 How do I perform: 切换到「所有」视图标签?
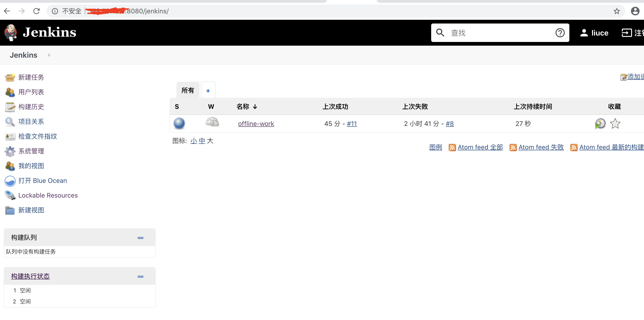click(x=188, y=90)
